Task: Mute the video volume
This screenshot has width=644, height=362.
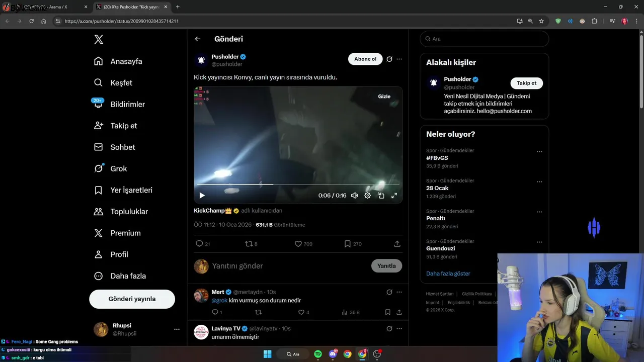Action: [354, 196]
